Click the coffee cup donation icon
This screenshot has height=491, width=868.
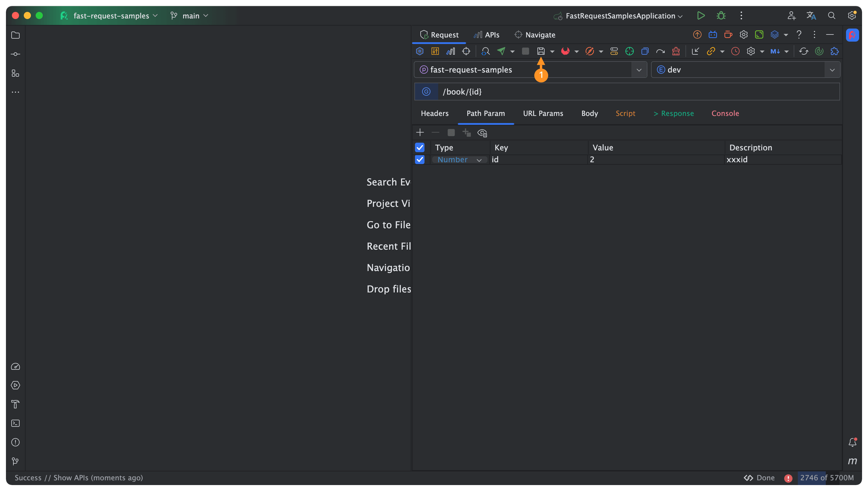point(728,34)
